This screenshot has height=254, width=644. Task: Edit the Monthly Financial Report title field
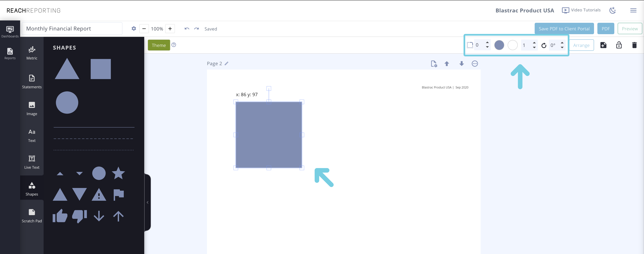pos(72,29)
